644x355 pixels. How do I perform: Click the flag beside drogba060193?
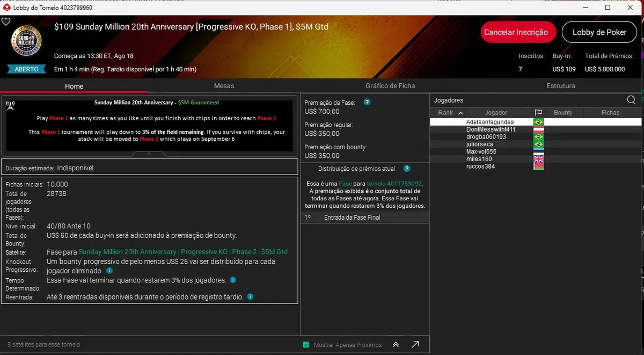point(538,137)
